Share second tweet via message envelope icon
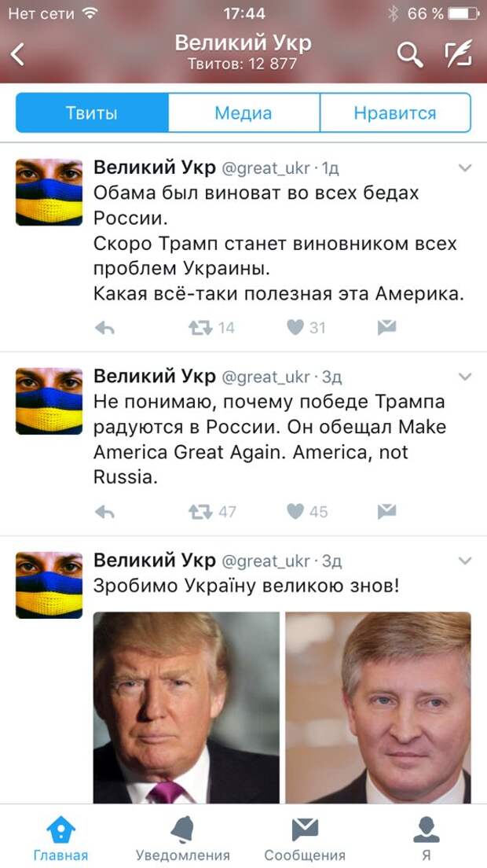Viewport: 487px width, 868px height. (387, 512)
